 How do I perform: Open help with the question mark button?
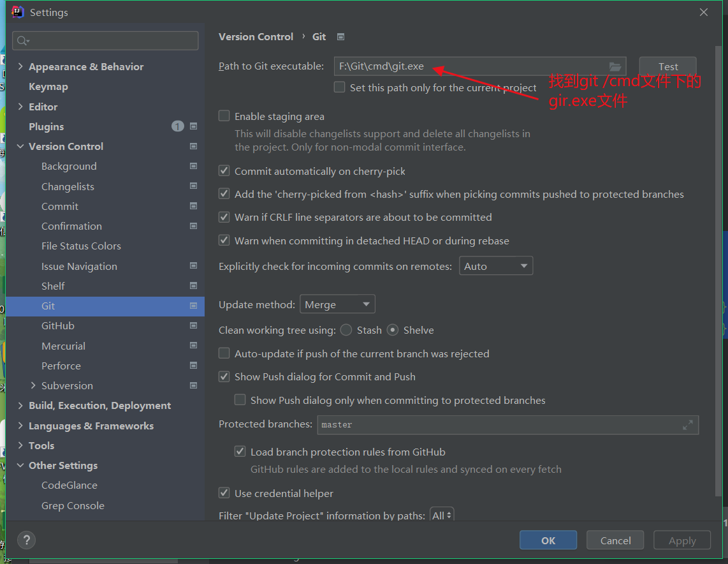click(27, 540)
